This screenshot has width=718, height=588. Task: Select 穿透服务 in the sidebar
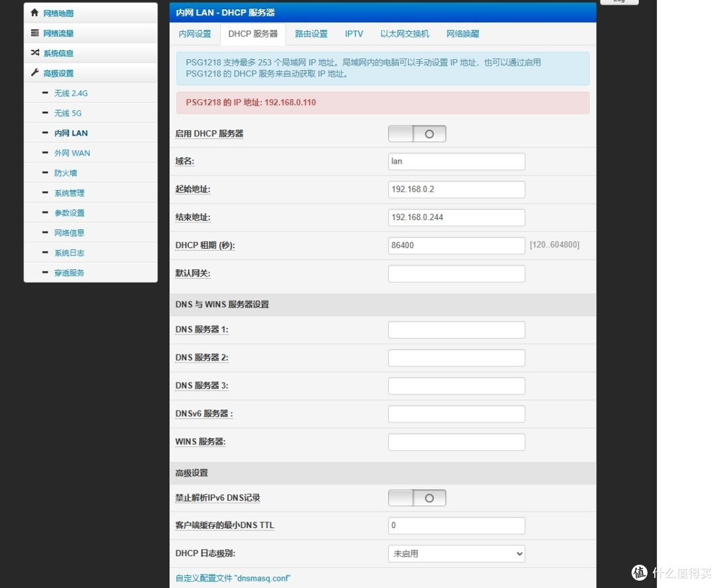[68, 272]
